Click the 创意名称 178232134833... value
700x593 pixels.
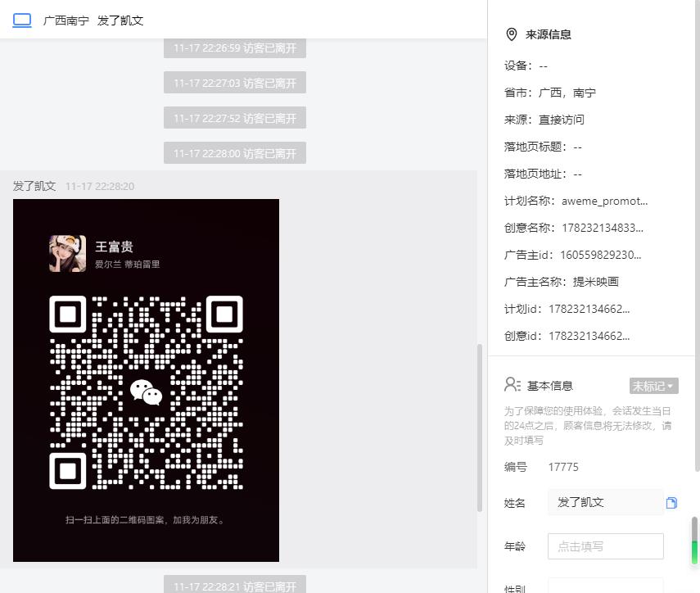[603, 228]
